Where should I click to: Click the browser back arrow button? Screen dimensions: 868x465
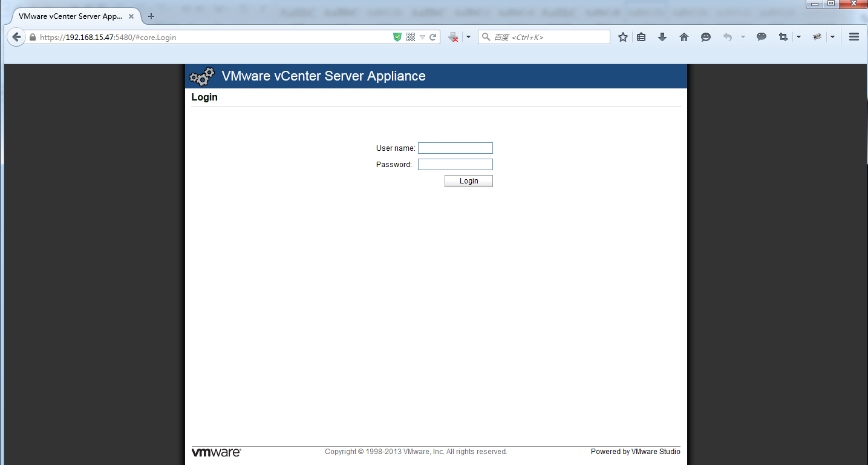coord(16,37)
